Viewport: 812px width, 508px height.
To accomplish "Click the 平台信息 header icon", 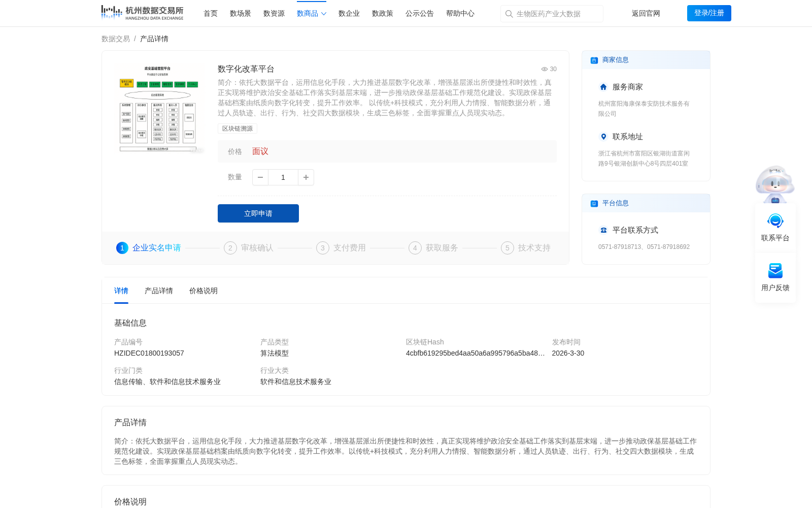I will point(594,203).
